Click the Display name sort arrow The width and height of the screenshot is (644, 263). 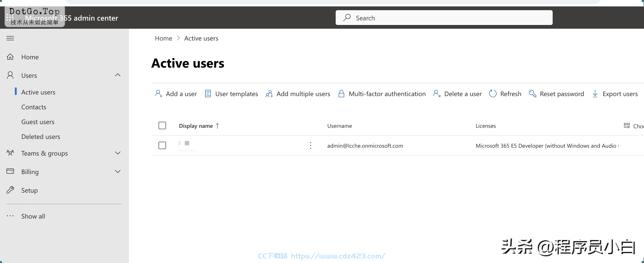coord(217,126)
